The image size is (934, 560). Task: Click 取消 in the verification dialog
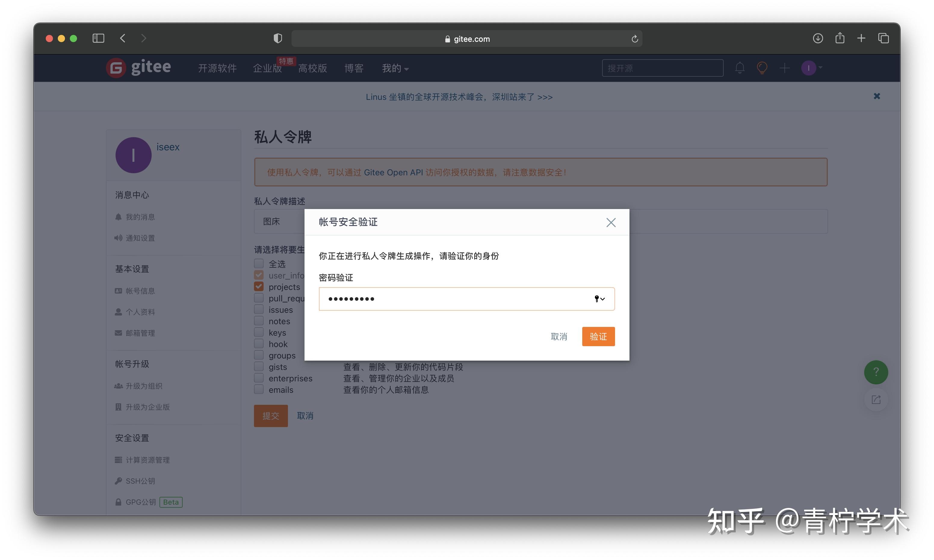pos(559,337)
